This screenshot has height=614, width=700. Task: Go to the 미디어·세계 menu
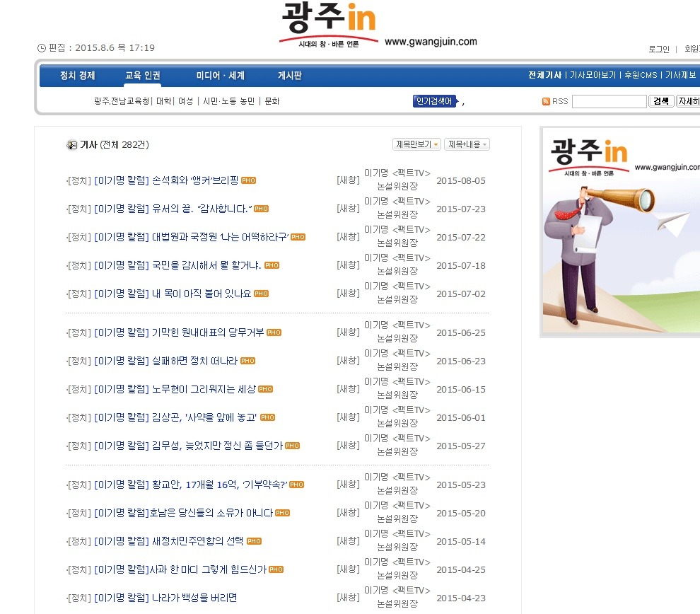tap(221, 76)
